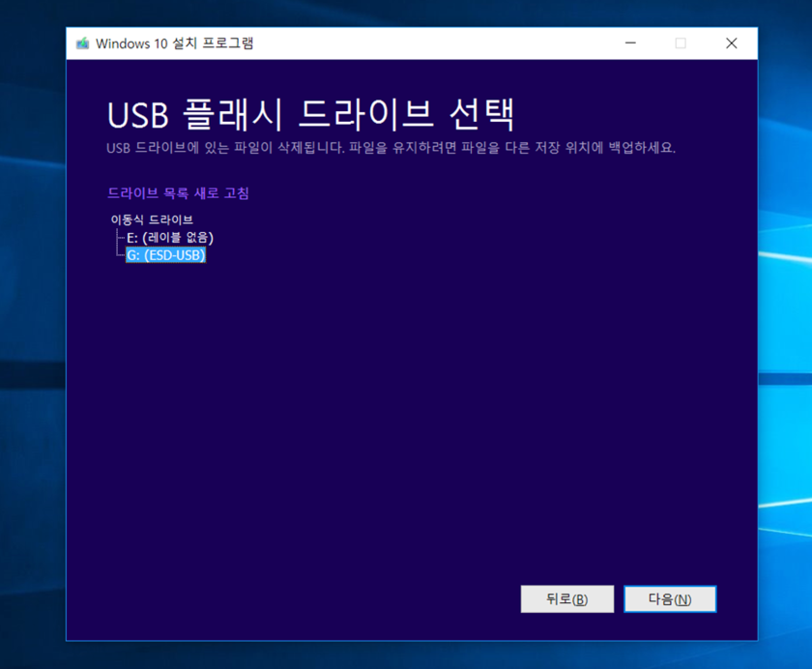Click the Windows 10 설치 프로그램 window title
The image size is (812, 669).
(x=175, y=44)
